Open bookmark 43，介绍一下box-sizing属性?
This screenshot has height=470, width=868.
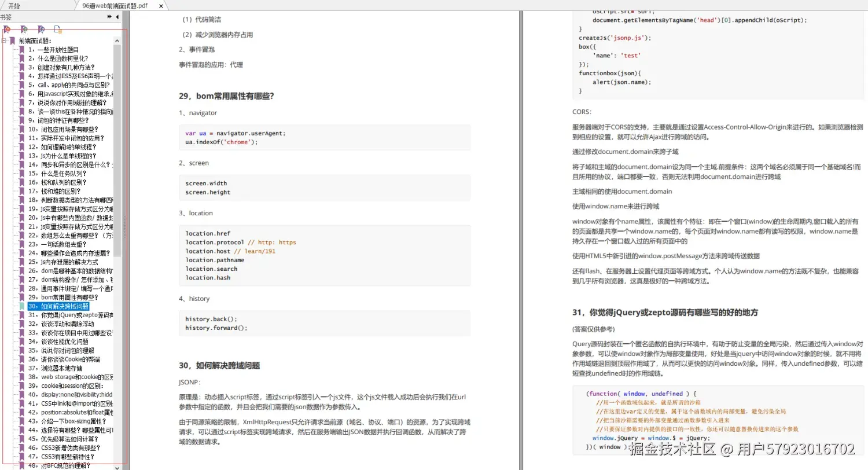click(67, 421)
